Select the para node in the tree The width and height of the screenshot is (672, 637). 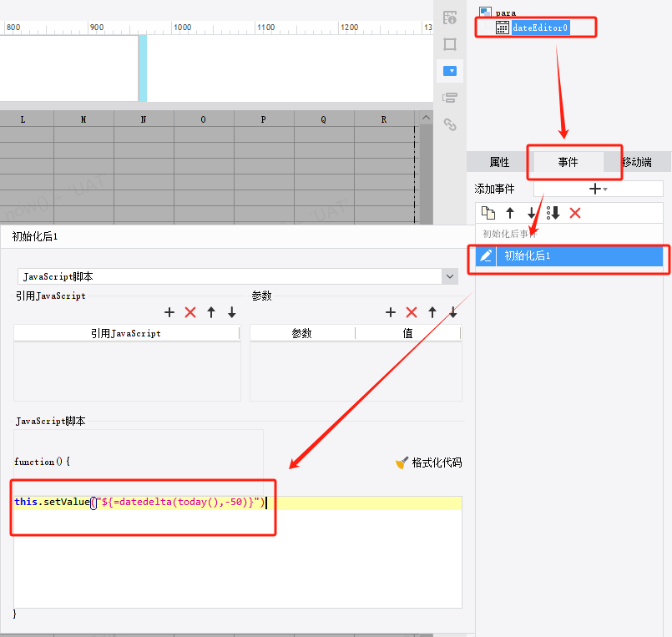(505, 13)
